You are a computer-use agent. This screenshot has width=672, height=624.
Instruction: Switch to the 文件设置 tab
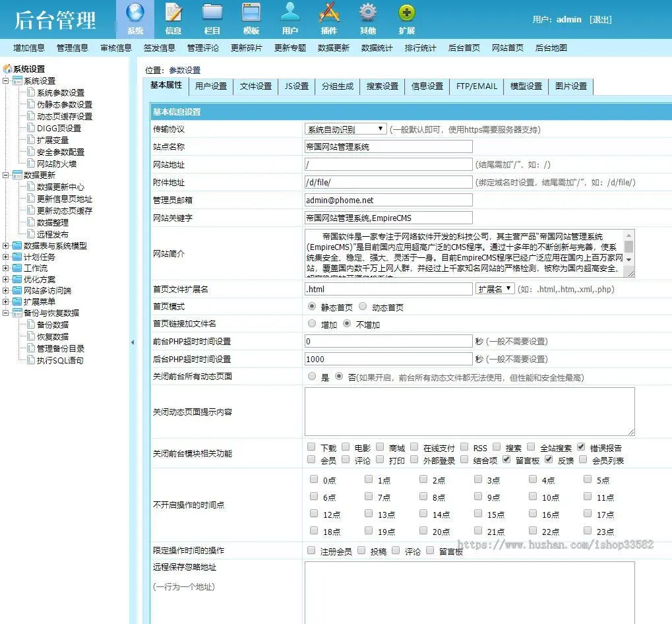coord(256,86)
